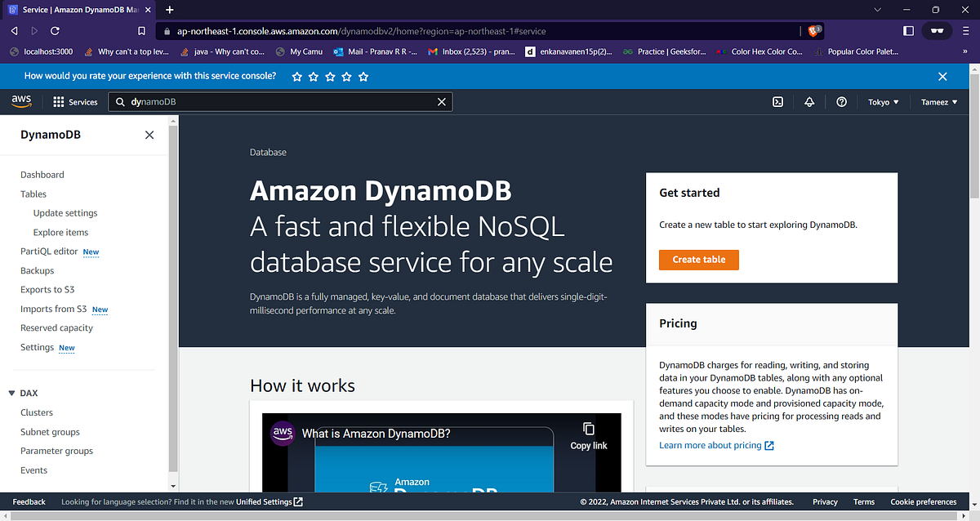Click the Create table button
This screenshot has width=980, height=521.
tap(698, 259)
